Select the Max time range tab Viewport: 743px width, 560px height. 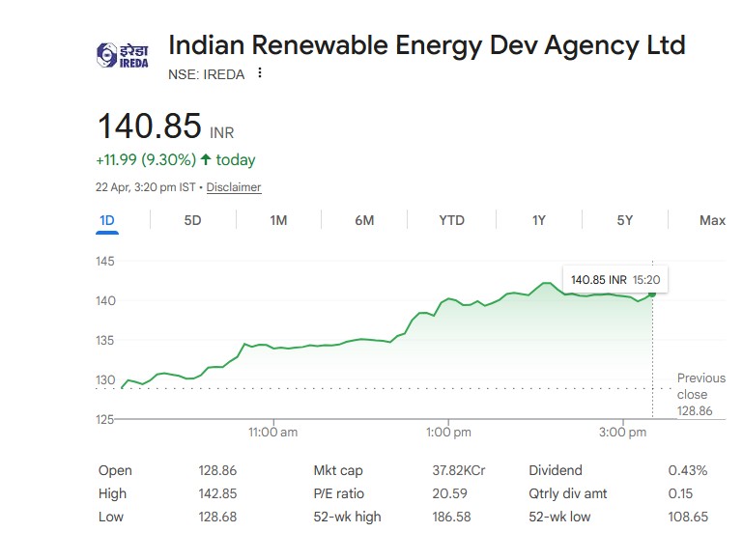click(712, 220)
